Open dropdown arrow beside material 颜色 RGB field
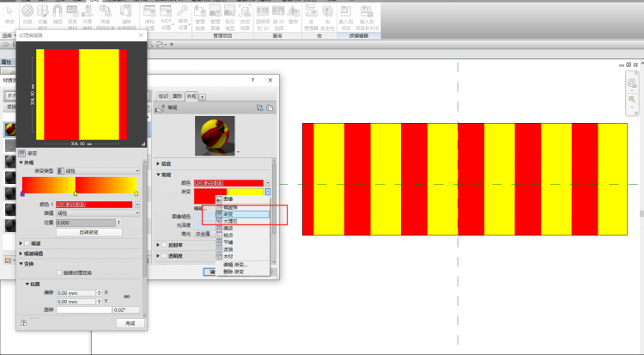Viewport: 644px width, 355px height. coord(268,183)
